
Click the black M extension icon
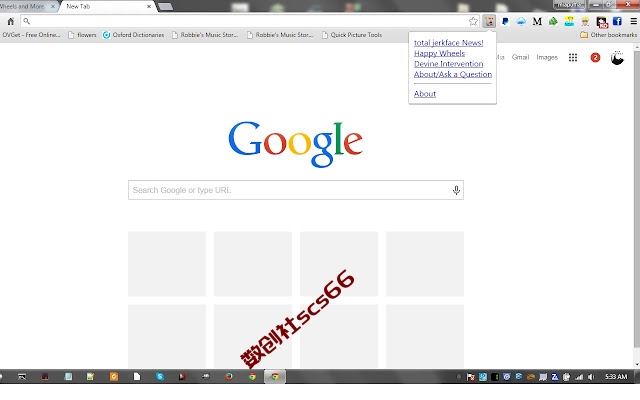[537, 21]
